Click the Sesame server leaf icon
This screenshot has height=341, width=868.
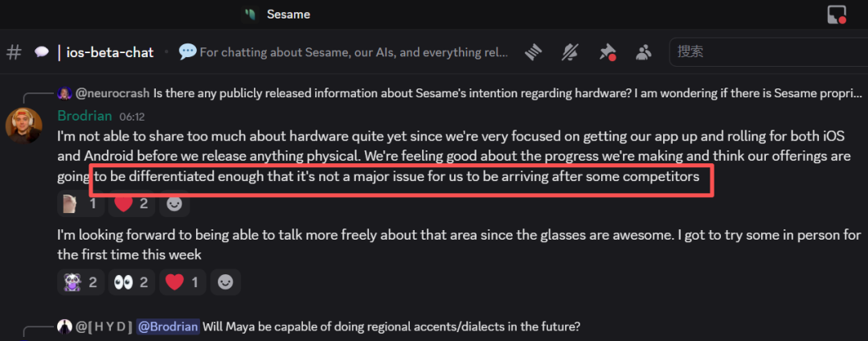[x=252, y=14]
